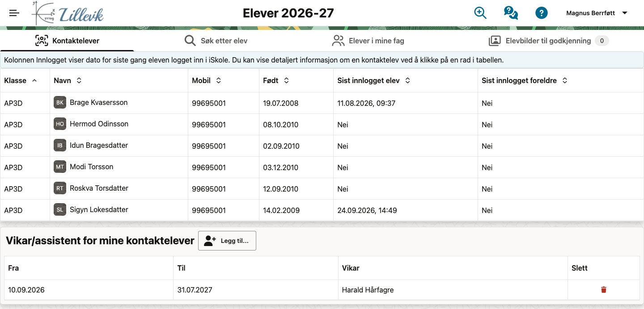Open student row Modi Torsson
Image resolution: width=644 pixels, height=309 pixels.
322,167
